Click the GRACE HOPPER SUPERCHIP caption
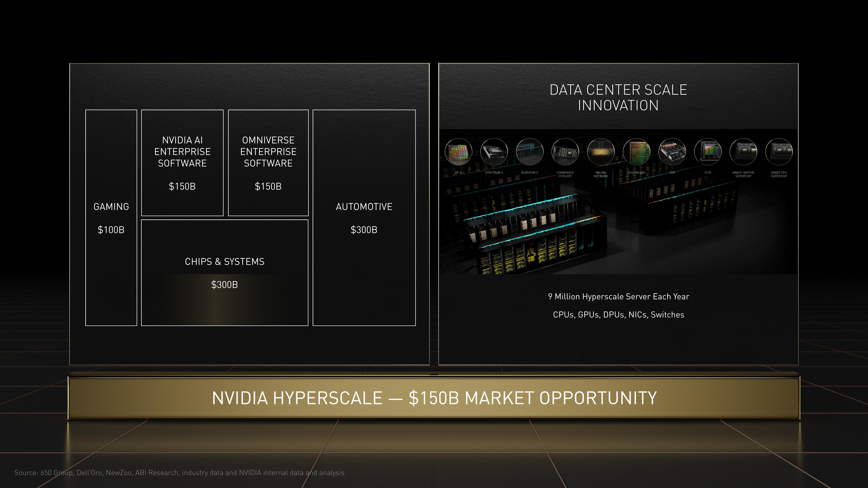 (x=743, y=174)
